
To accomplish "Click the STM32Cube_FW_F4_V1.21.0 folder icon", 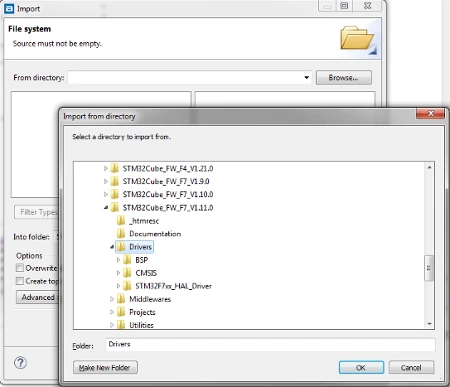I will (x=114, y=168).
